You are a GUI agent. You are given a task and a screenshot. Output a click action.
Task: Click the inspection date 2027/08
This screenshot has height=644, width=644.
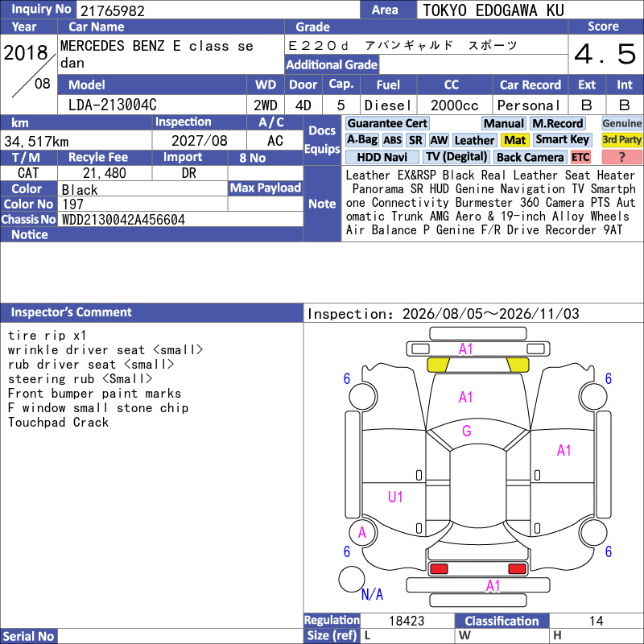[199, 141]
